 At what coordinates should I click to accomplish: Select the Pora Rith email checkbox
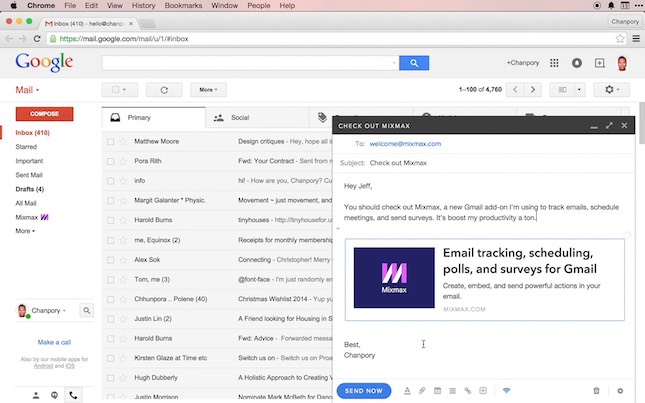[x=111, y=161]
